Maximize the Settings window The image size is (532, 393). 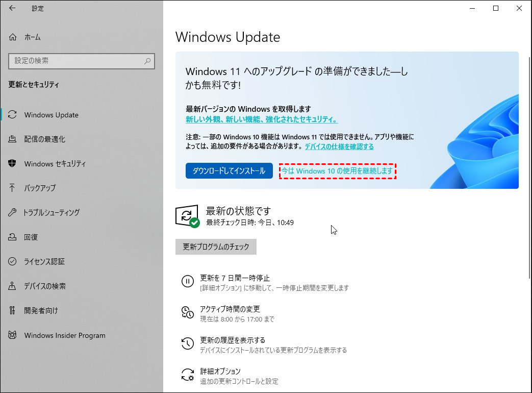pos(496,8)
